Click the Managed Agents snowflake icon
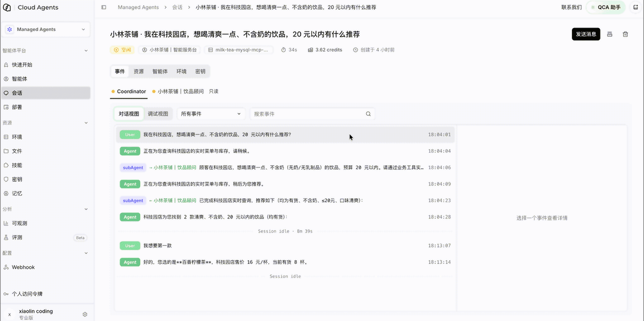Image resolution: width=644 pixels, height=321 pixels. tap(10, 30)
